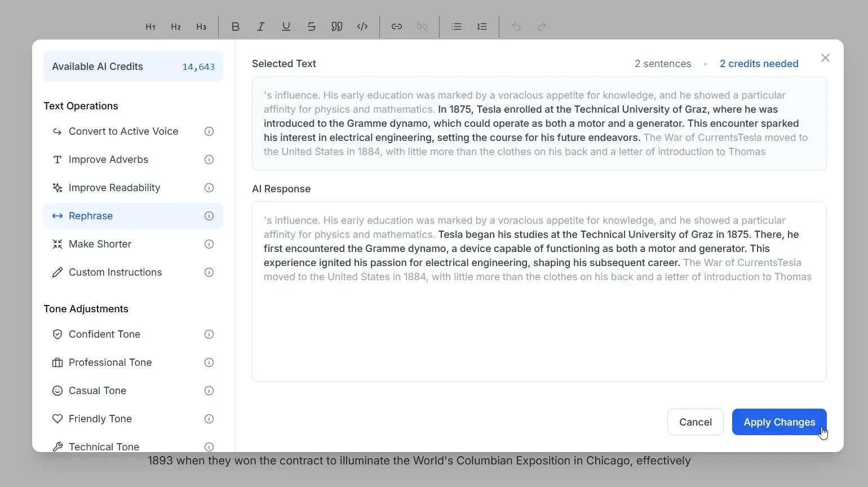Click info icon beside Casual Tone

point(209,391)
